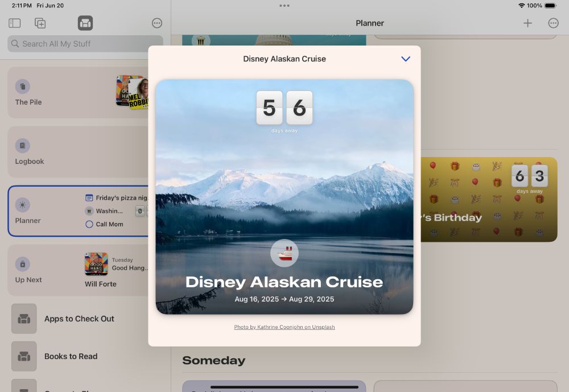Image resolution: width=569 pixels, height=392 pixels.
Task: Open the Apps to Check Out list
Action: 79,319
